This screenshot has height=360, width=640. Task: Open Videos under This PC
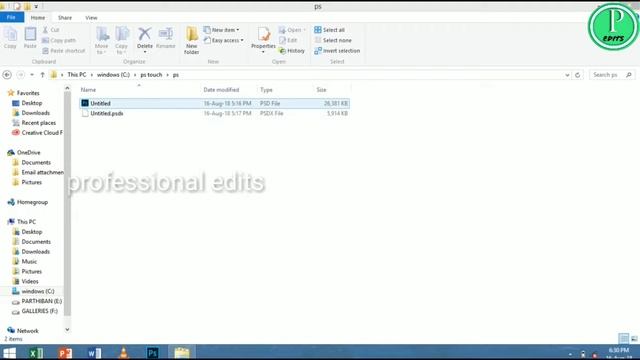25,281
